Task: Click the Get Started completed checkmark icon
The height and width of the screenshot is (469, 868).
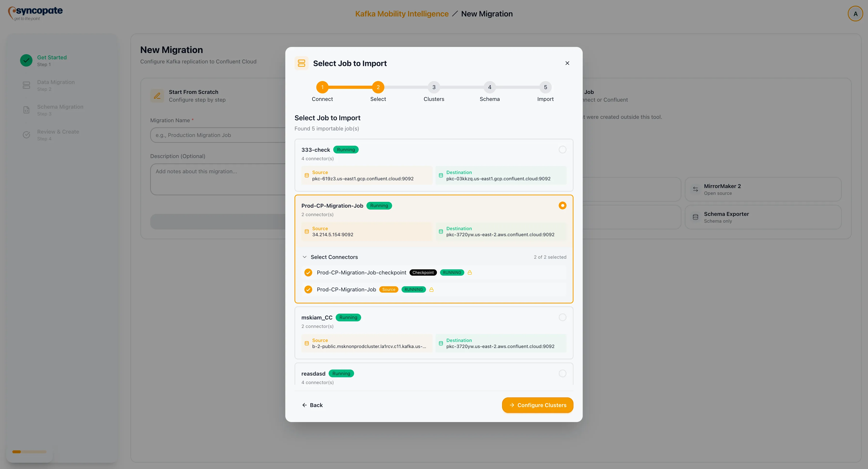Action: click(x=26, y=60)
